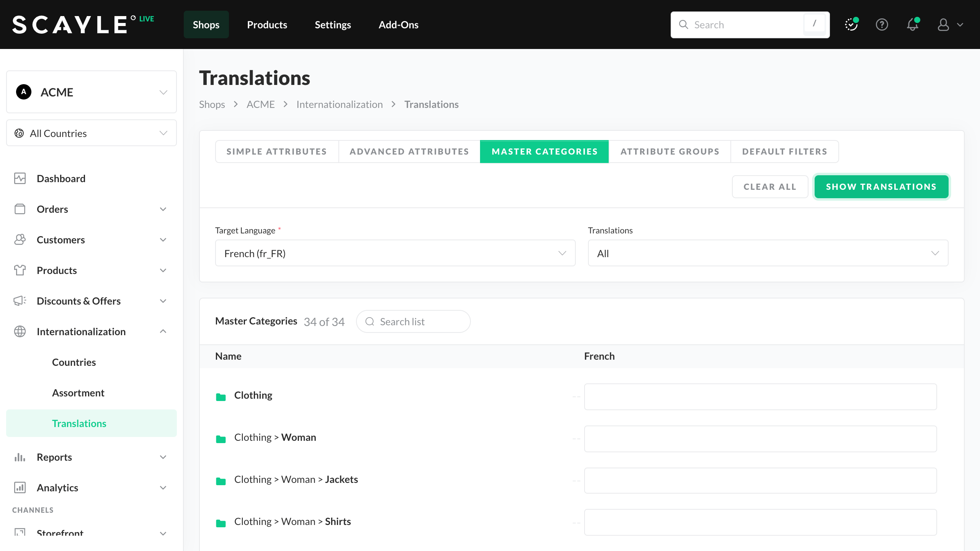Open the ACME shop selector dropdown

click(x=91, y=92)
